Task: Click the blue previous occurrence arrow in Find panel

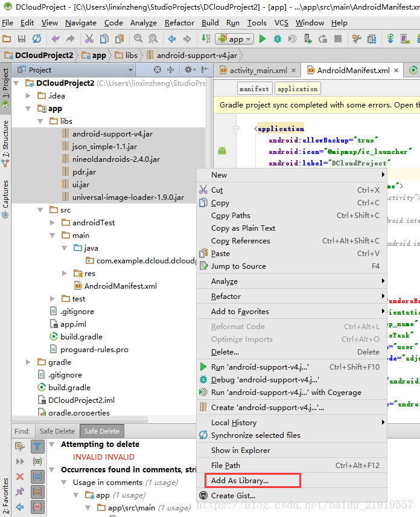Action: click(x=20, y=507)
